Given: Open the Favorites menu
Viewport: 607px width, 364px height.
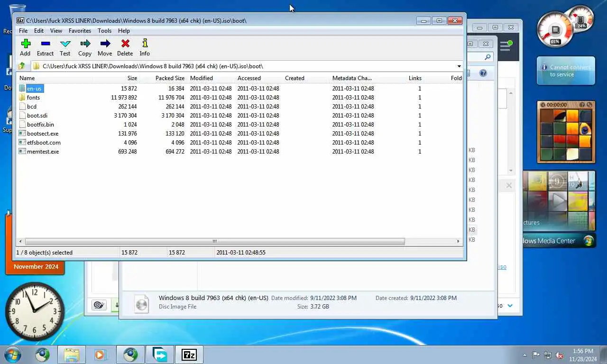Looking at the screenshot, I should (x=80, y=31).
